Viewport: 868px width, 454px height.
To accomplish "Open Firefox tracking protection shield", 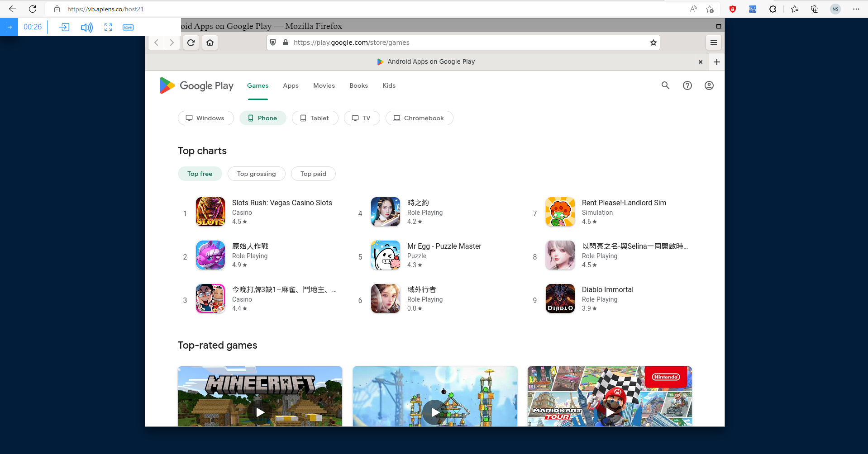I will (273, 43).
